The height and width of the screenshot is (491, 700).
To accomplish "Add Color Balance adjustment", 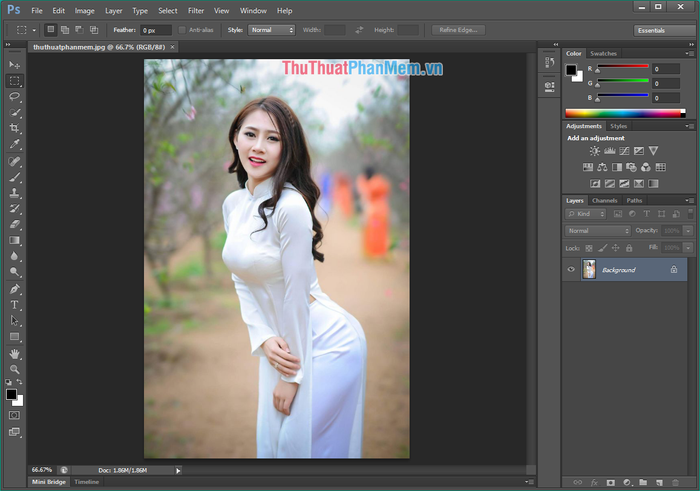I will pyautogui.click(x=602, y=167).
